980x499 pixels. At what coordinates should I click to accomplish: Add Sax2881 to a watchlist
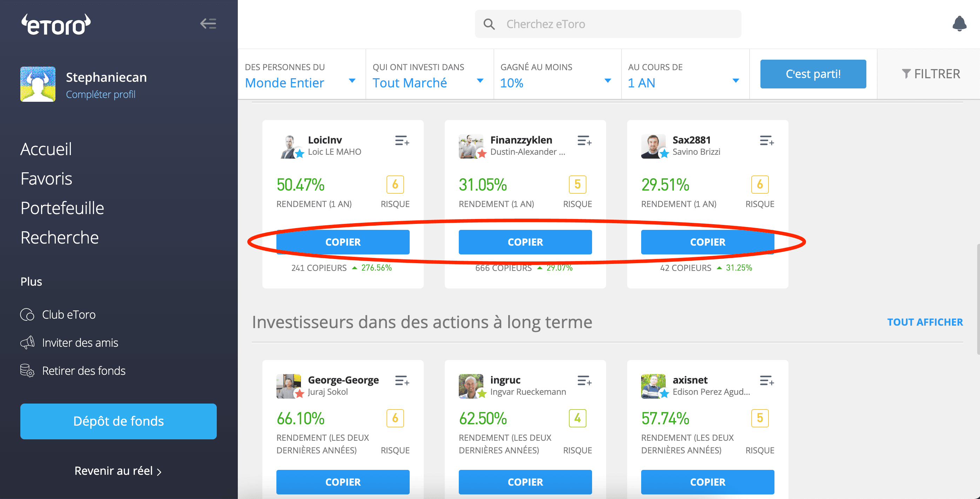click(766, 141)
